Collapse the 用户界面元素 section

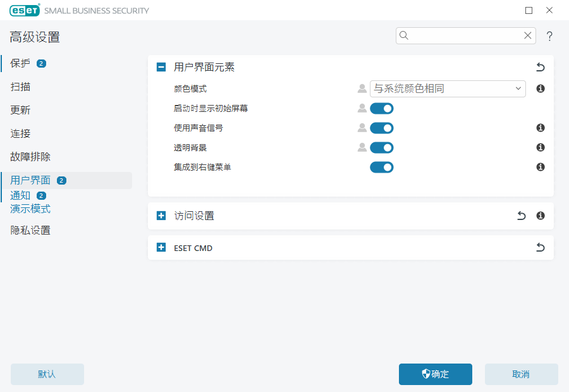pyautogui.click(x=161, y=66)
